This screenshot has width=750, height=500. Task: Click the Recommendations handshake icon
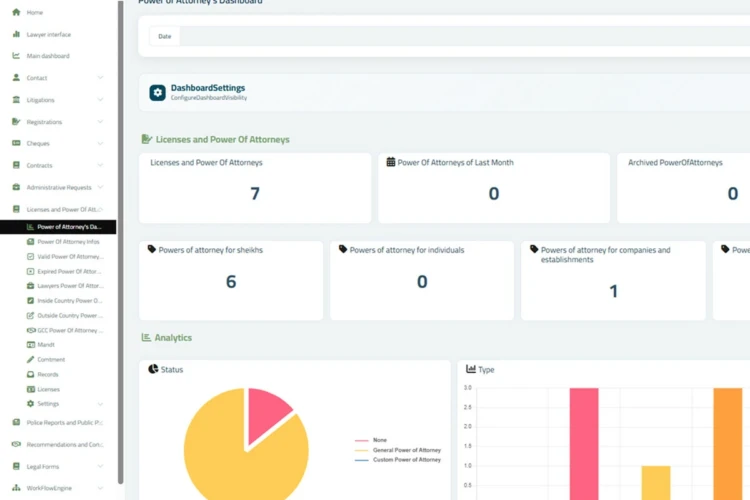pos(16,444)
